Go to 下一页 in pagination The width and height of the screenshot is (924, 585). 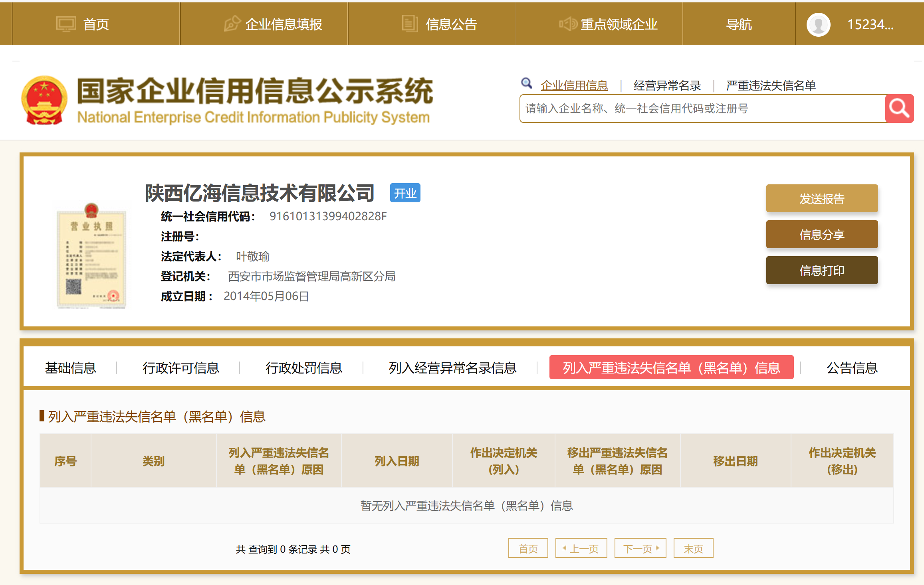pos(640,549)
